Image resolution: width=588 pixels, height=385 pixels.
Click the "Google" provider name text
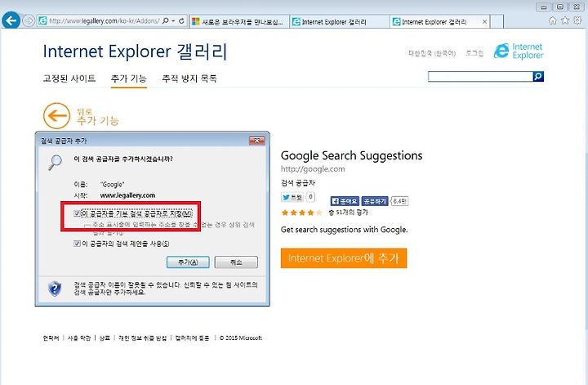click(x=112, y=184)
